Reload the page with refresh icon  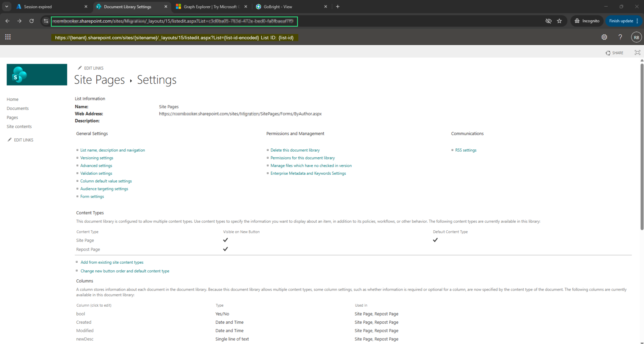pos(32,21)
